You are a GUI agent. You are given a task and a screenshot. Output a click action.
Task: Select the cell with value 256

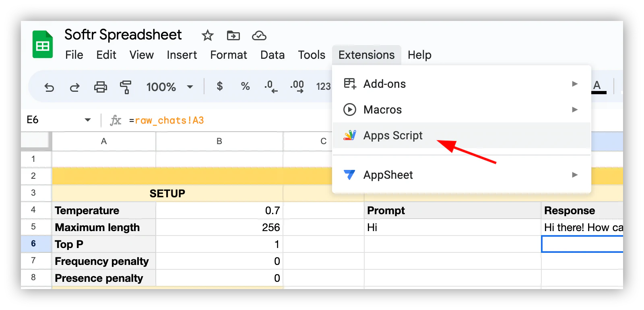(219, 227)
